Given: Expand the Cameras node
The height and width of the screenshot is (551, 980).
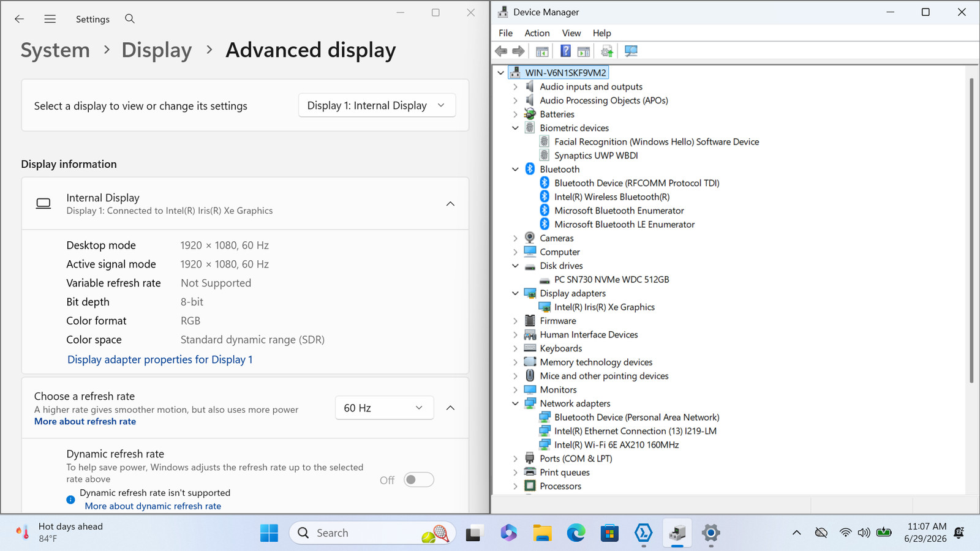Looking at the screenshot, I should [x=515, y=238].
